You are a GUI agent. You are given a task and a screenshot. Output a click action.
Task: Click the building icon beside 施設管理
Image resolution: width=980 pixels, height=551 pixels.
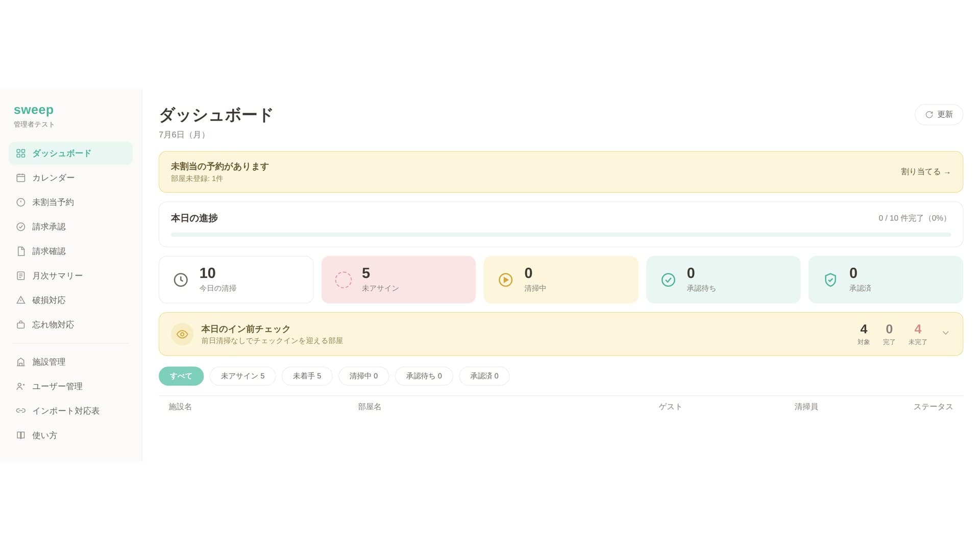click(20, 362)
